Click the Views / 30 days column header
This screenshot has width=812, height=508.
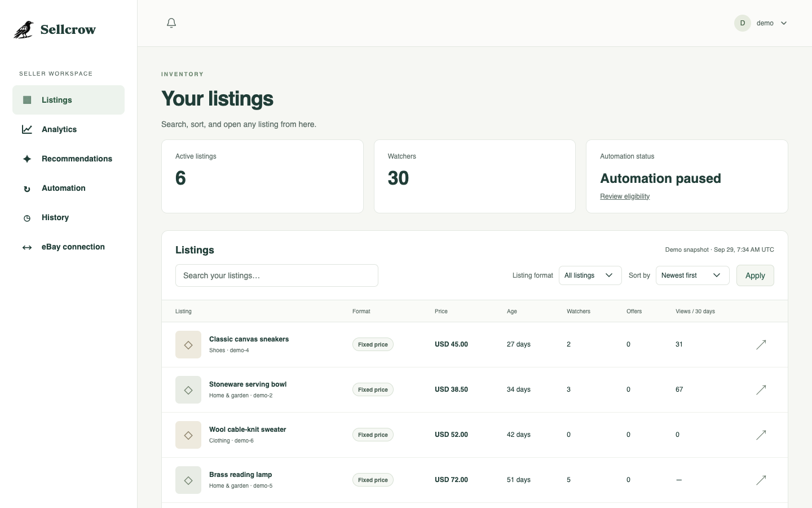coord(695,312)
